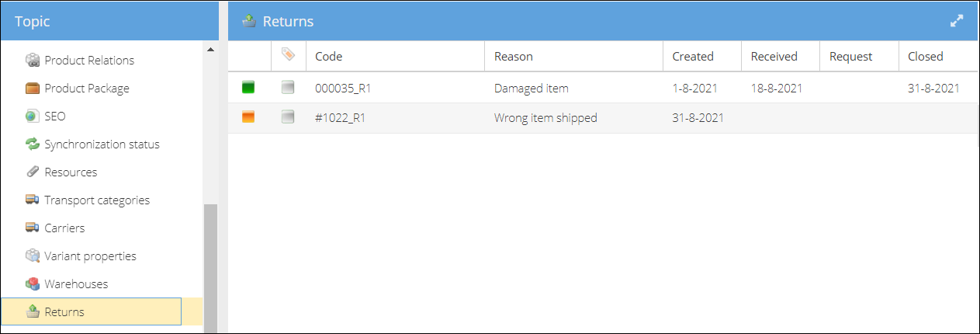The height and width of the screenshot is (334, 980).
Task: Click the Resources paperclip icon
Action: (33, 172)
